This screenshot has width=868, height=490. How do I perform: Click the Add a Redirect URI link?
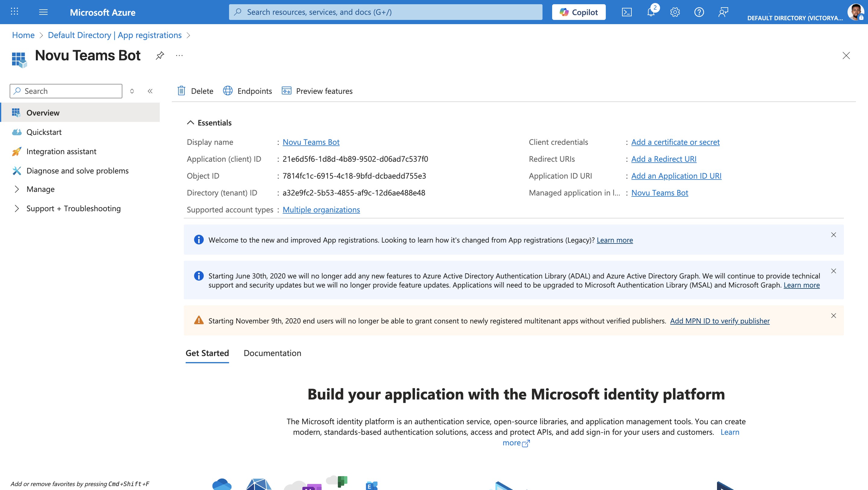(663, 158)
